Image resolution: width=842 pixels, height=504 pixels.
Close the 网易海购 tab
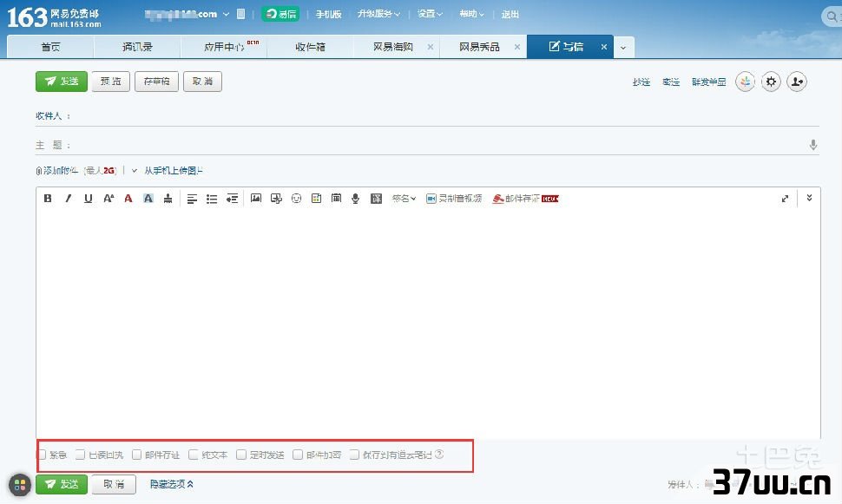point(431,47)
